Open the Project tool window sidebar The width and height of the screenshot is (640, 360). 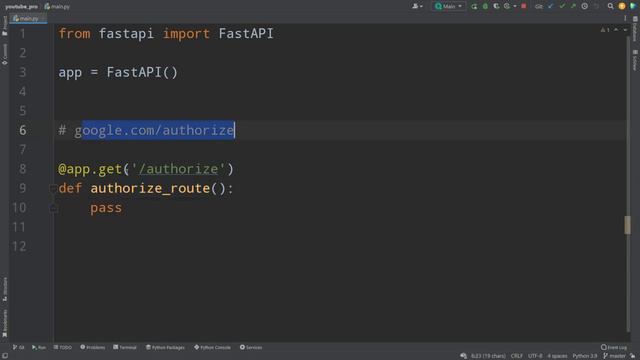tap(4, 26)
